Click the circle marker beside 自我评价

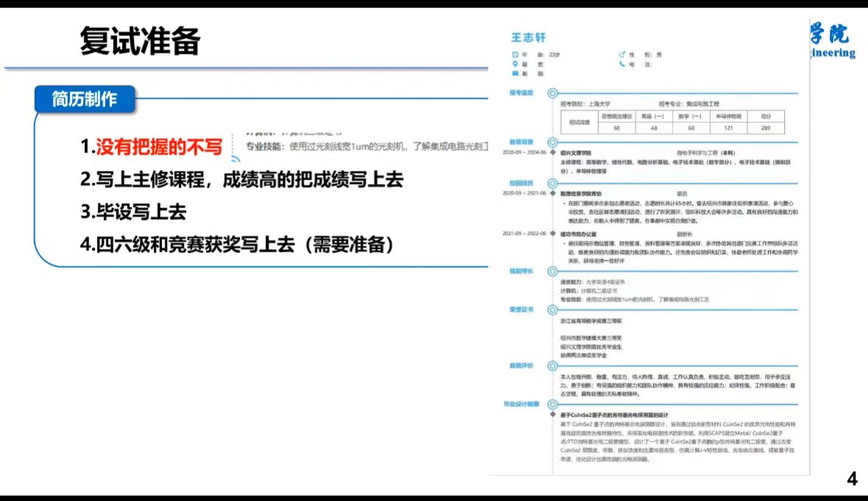pyautogui.click(x=552, y=365)
